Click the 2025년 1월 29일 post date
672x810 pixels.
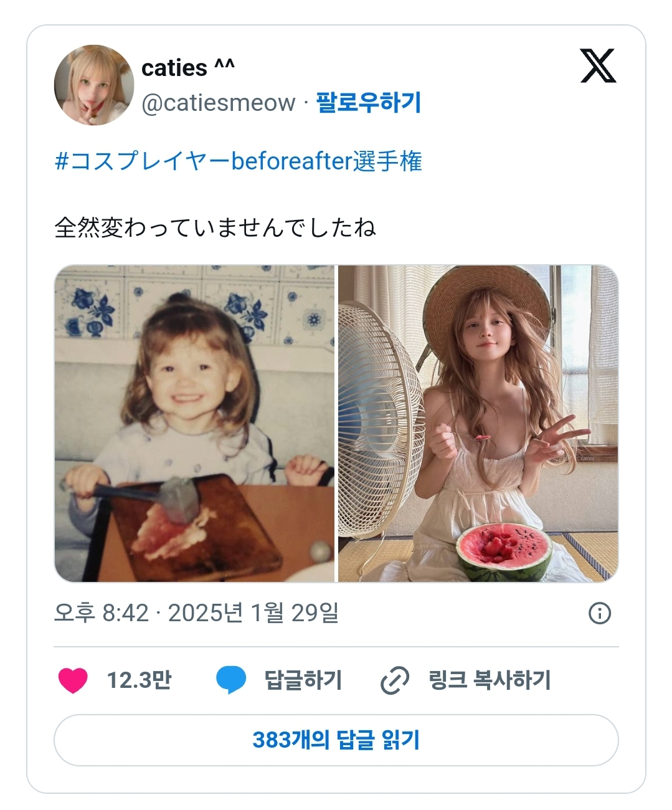[253, 613]
